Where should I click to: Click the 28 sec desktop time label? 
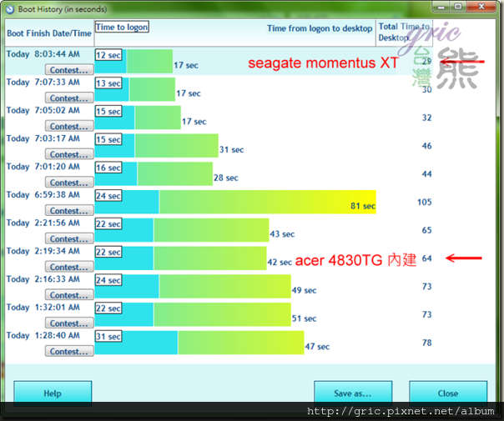226,178
